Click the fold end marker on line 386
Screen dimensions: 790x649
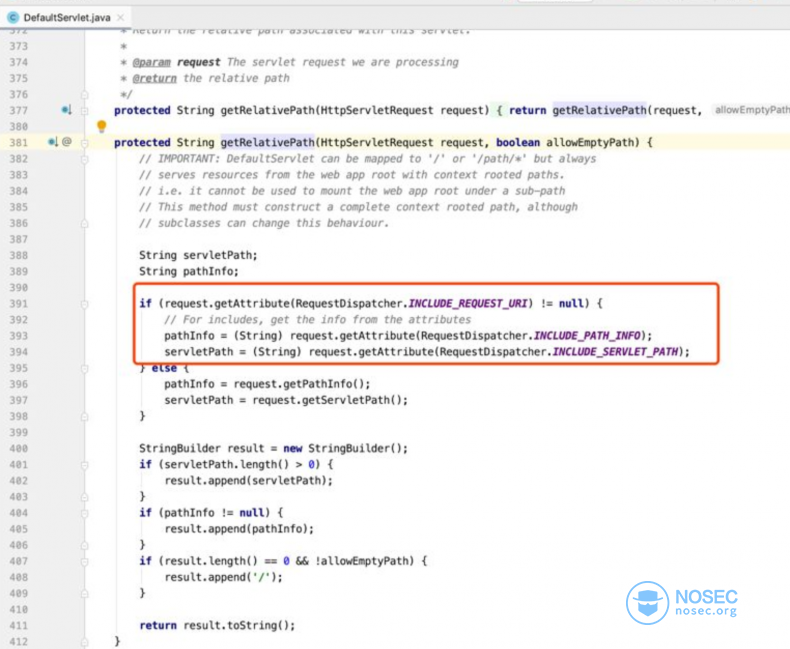coord(85,223)
